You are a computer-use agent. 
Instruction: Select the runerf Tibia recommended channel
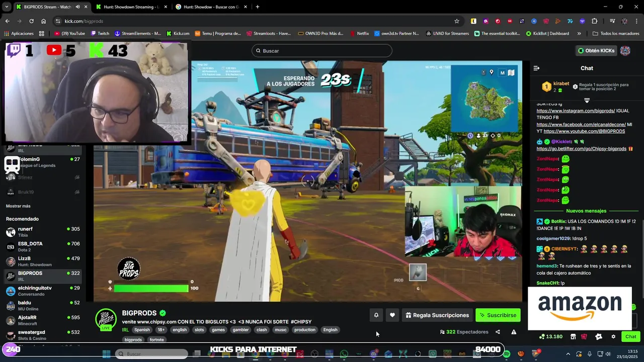(x=43, y=232)
